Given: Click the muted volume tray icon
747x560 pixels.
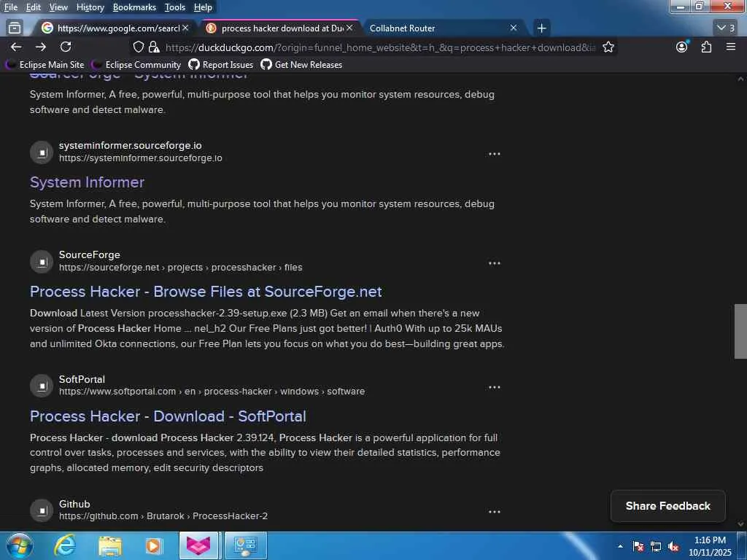Looking at the screenshot, I should pos(673,547).
